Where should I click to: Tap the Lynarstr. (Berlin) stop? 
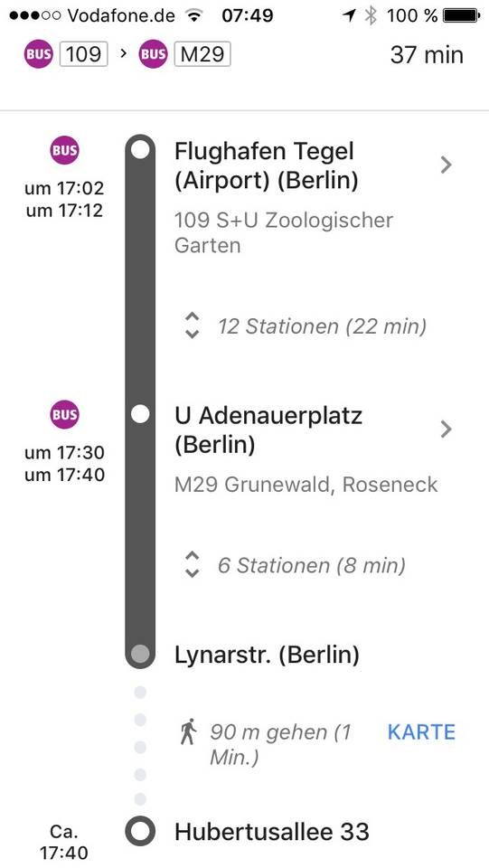267,655
